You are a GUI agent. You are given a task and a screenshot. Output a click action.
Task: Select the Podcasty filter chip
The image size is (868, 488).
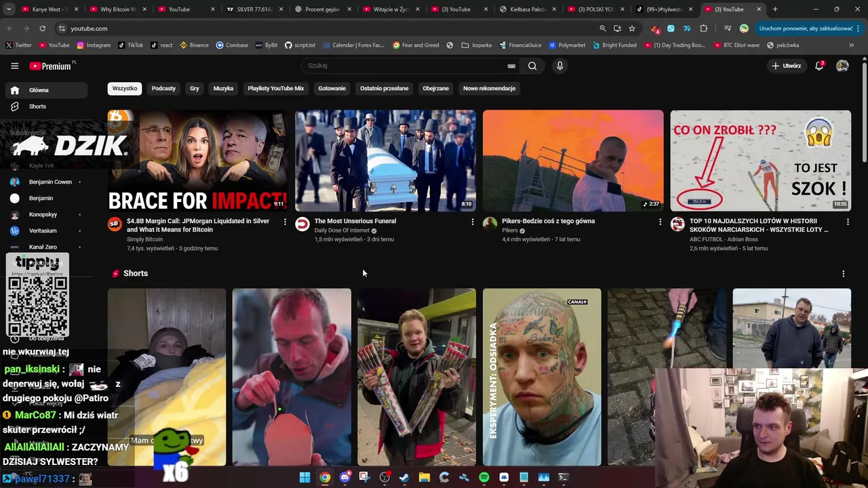tap(163, 88)
